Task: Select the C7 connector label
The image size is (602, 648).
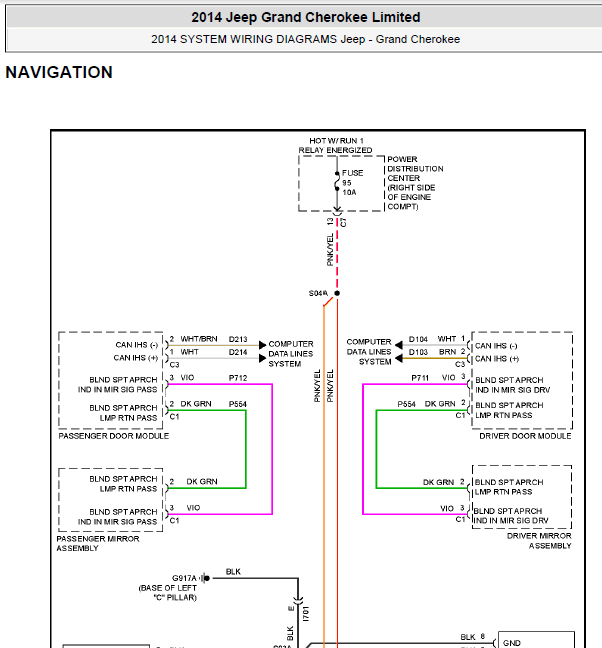Action: (343, 222)
